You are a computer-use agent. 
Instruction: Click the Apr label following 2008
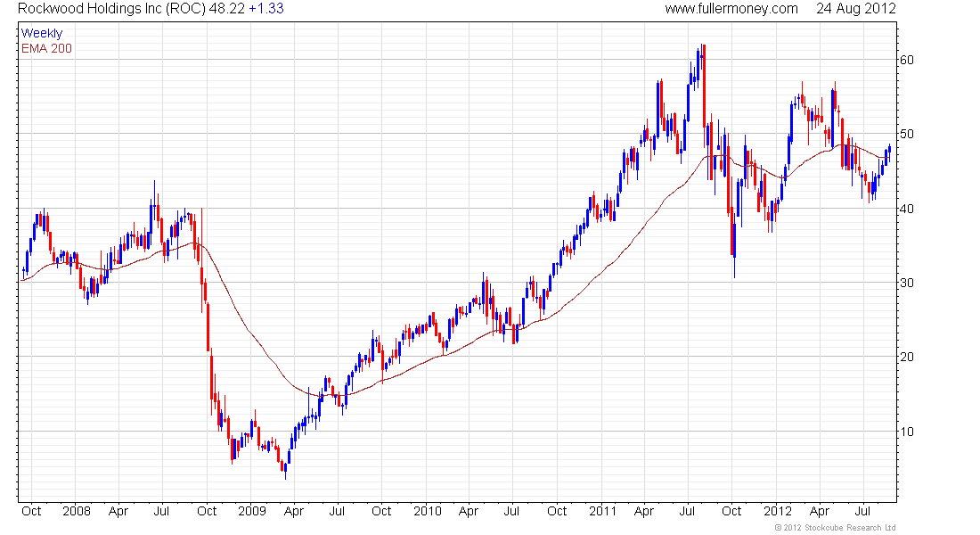pyautogui.click(x=118, y=511)
